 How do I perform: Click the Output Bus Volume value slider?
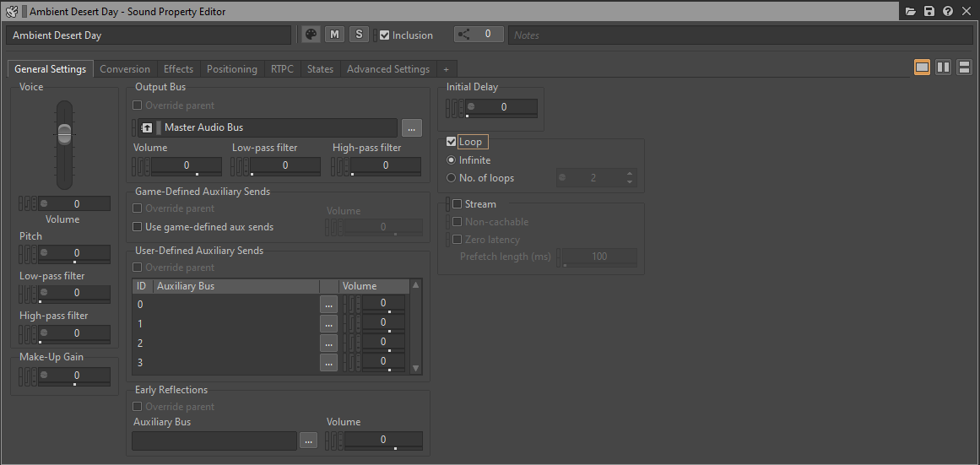(187, 165)
